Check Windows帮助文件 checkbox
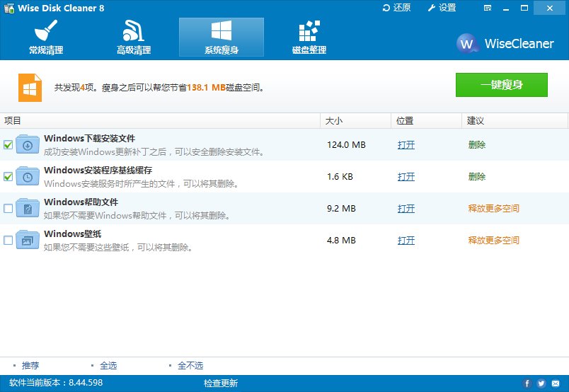The width and height of the screenshot is (569, 392). (x=8, y=208)
